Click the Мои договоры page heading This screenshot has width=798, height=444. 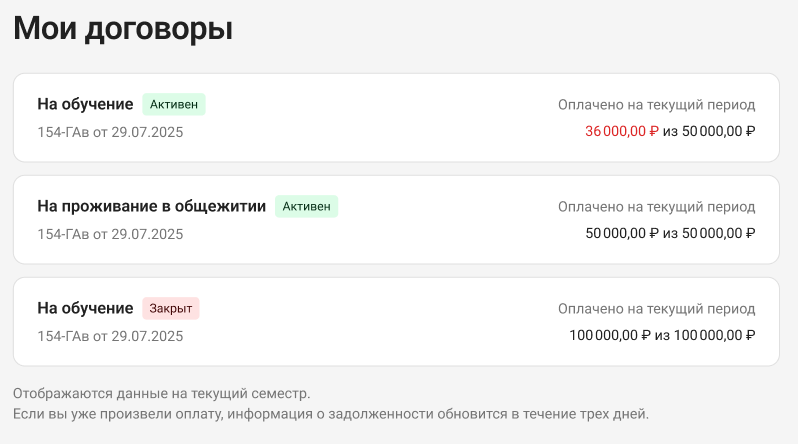[123, 29]
